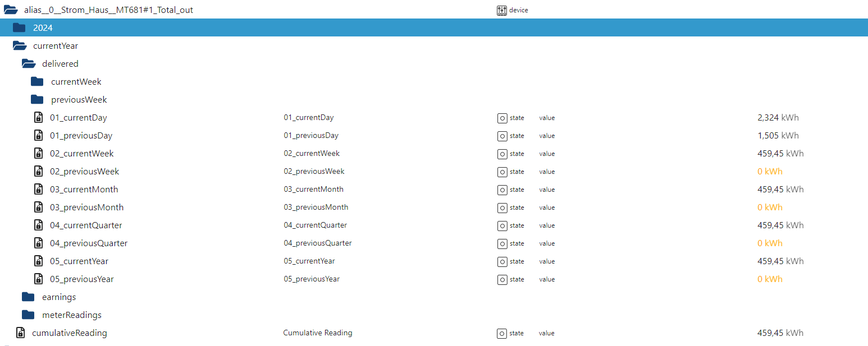The width and height of the screenshot is (868, 346).
Task: Select the highlighted 2024 folder label
Action: pos(43,28)
